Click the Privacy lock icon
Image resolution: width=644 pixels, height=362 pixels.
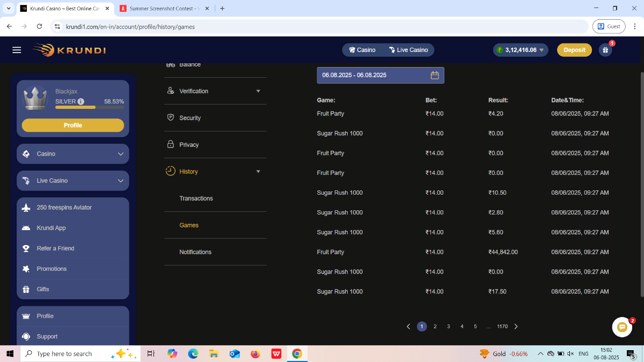tap(171, 145)
